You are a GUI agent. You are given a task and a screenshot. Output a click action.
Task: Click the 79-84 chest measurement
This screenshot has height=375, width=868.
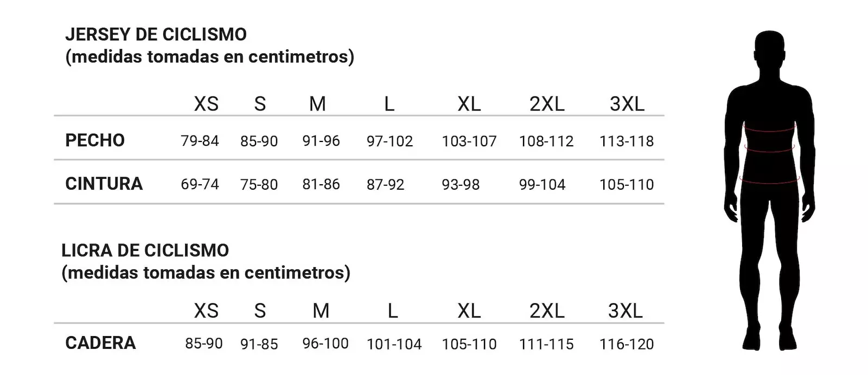pyautogui.click(x=200, y=141)
